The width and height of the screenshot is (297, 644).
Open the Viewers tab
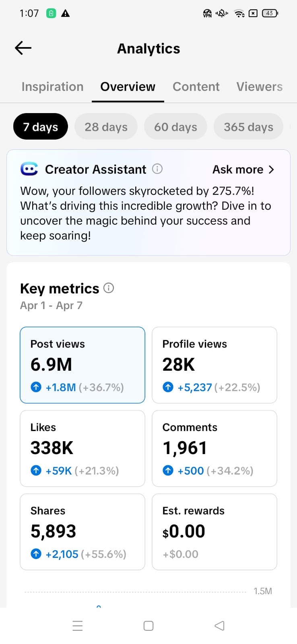pyautogui.click(x=259, y=87)
